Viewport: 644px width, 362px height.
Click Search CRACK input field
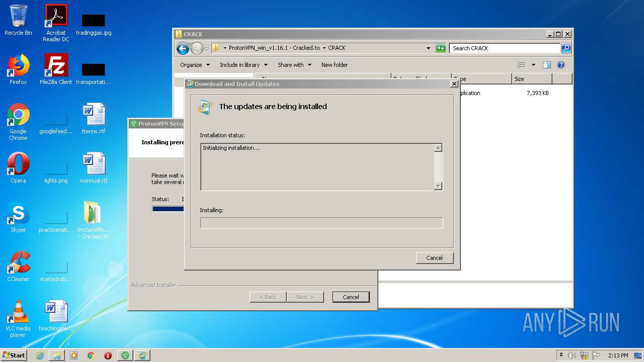click(x=505, y=48)
